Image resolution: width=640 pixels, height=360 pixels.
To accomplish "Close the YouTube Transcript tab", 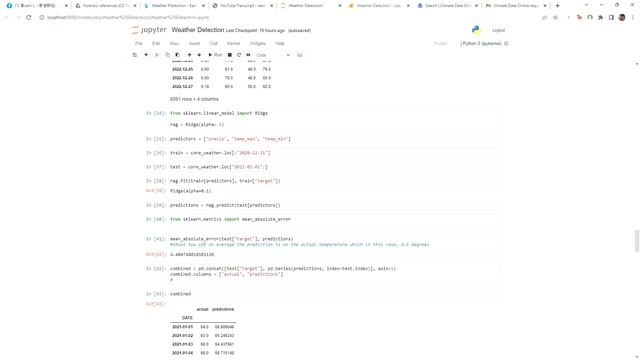I will coord(271,6).
